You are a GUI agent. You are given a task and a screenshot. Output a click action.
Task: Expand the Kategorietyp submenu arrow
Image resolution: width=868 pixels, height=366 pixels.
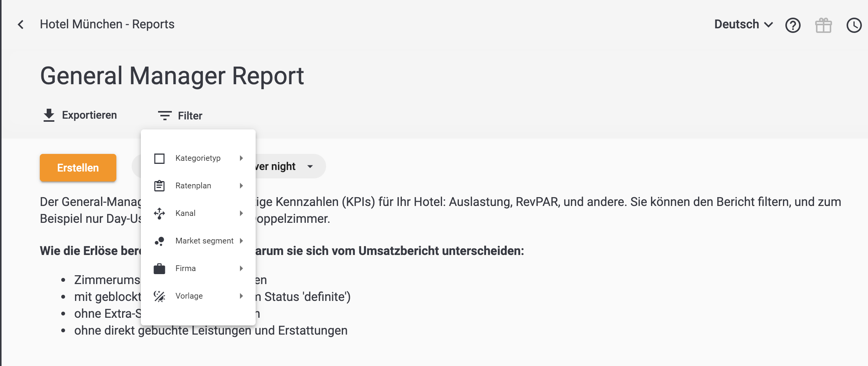[x=241, y=158]
